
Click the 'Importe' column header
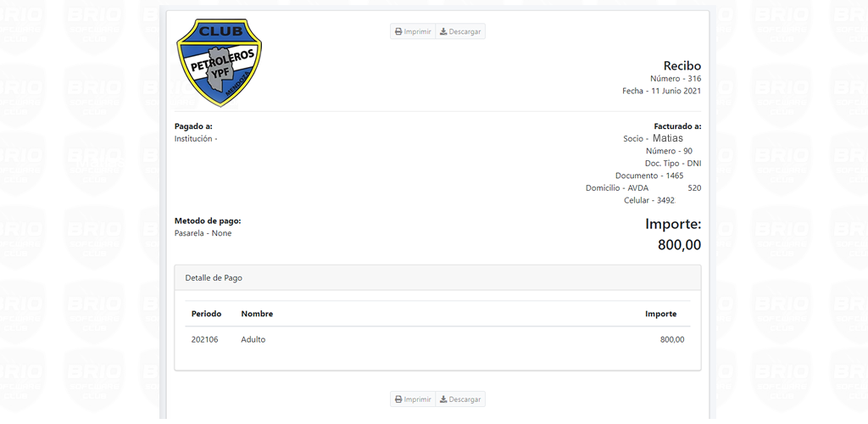click(x=661, y=314)
